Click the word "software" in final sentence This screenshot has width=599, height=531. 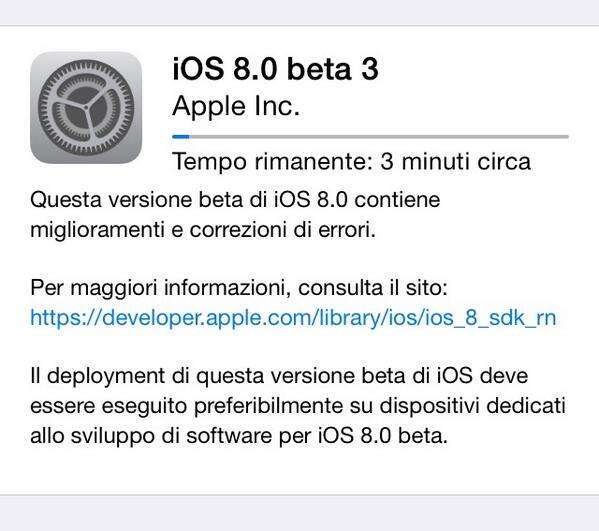229,436
